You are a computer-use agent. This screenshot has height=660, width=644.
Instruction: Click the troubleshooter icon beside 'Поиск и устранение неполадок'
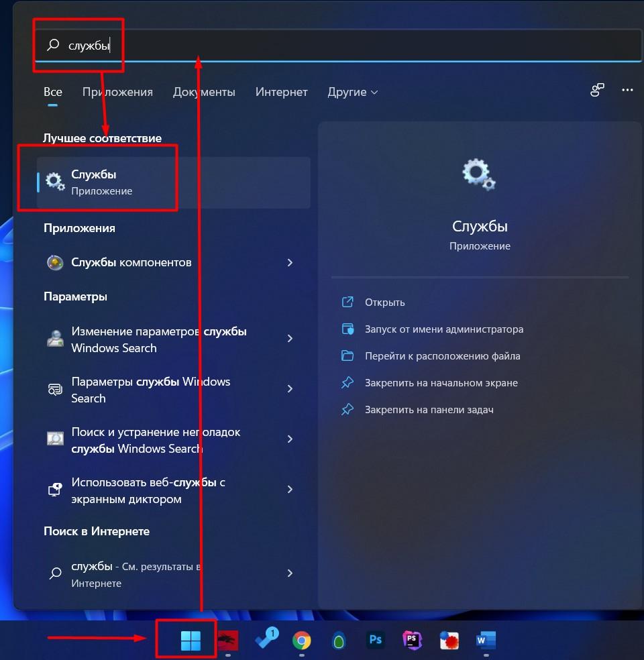click(x=55, y=439)
